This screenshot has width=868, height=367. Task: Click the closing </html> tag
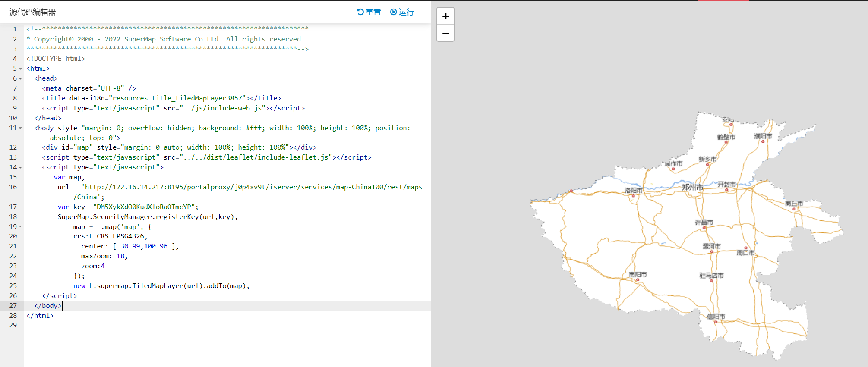tap(40, 316)
